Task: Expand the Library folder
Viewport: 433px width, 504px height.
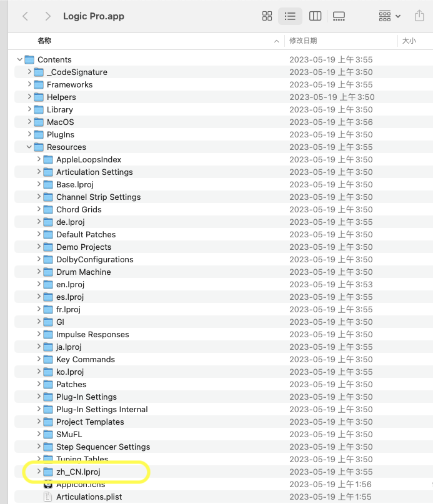Action: tap(29, 109)
